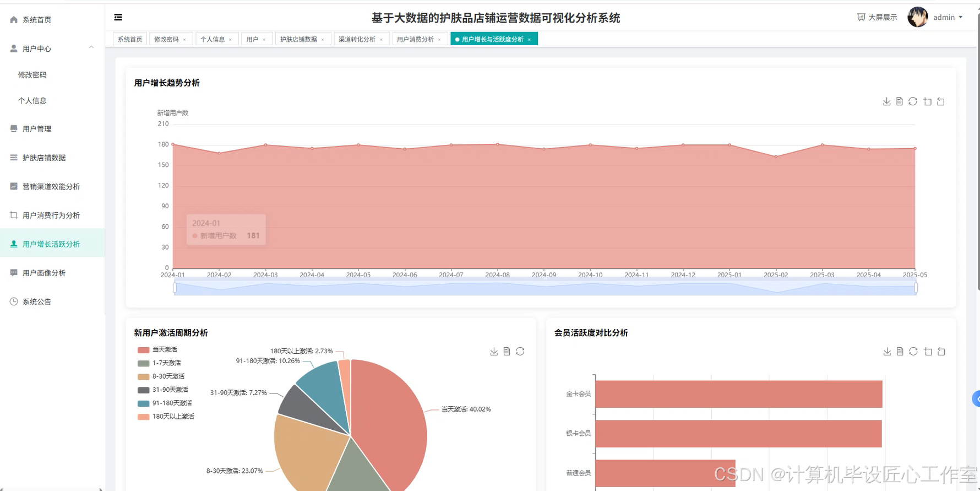Screen dimensions: 980x491
Task: Click the 银卡会员 bar
Action: tap(738, 434)
